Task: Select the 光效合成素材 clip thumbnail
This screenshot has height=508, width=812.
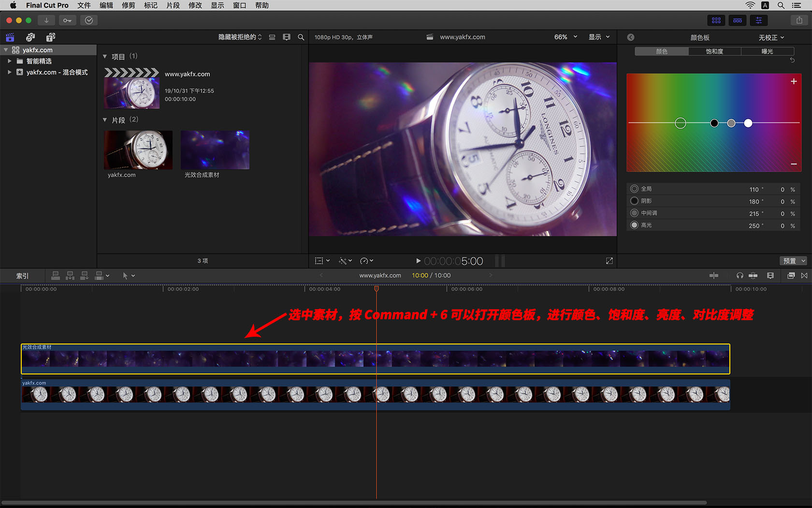Action: click(215, 149)
